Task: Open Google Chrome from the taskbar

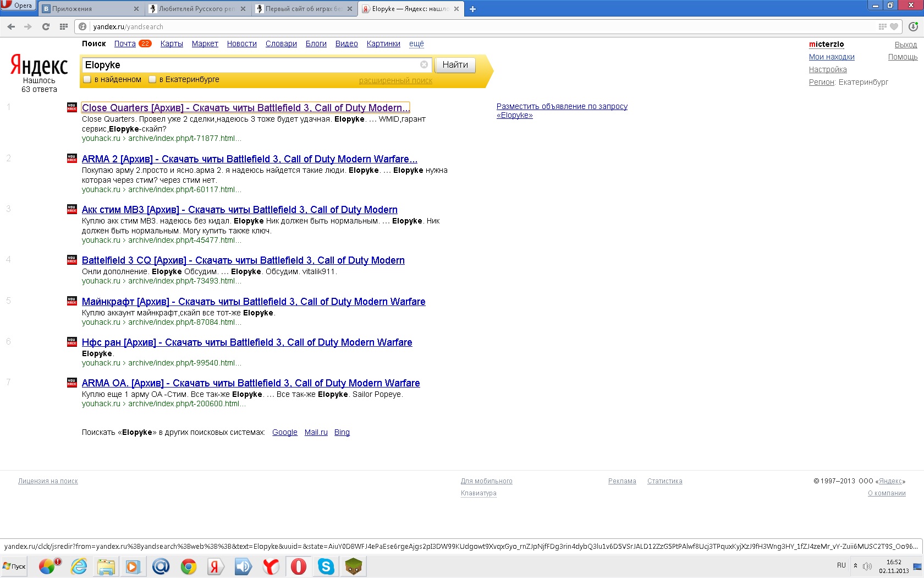Action: click(x=188, y=566)
